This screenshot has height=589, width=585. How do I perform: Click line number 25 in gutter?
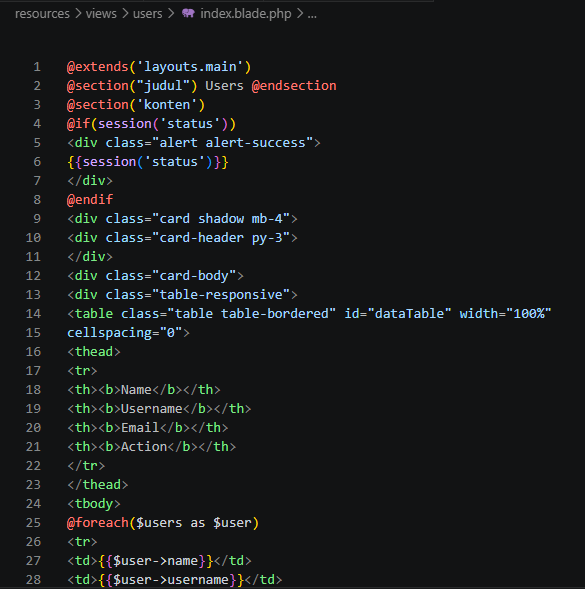pos(33,523)
